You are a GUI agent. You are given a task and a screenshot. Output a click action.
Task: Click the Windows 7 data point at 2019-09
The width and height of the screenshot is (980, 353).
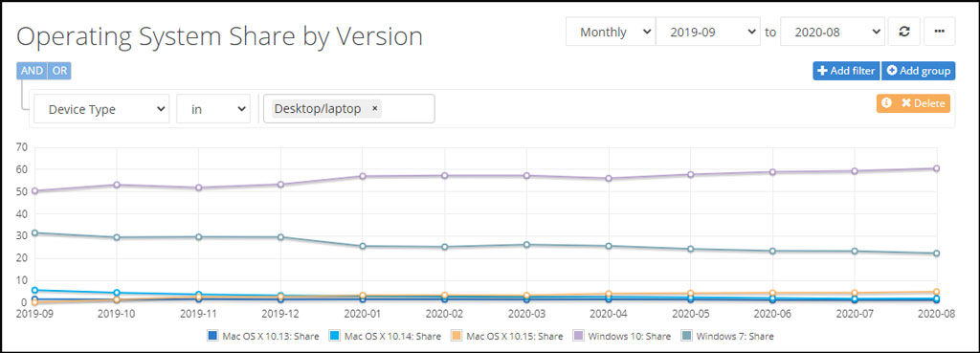(35, 233)
